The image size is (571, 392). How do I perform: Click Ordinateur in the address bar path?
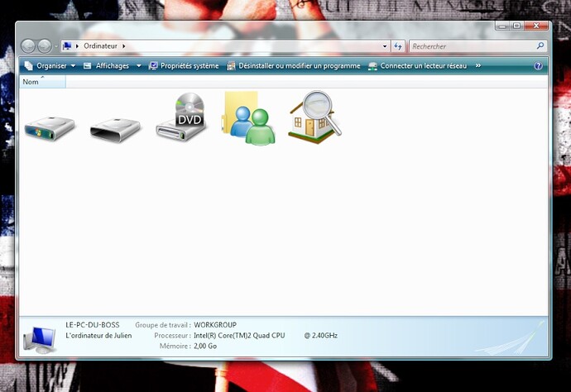[x=101, y=46]
